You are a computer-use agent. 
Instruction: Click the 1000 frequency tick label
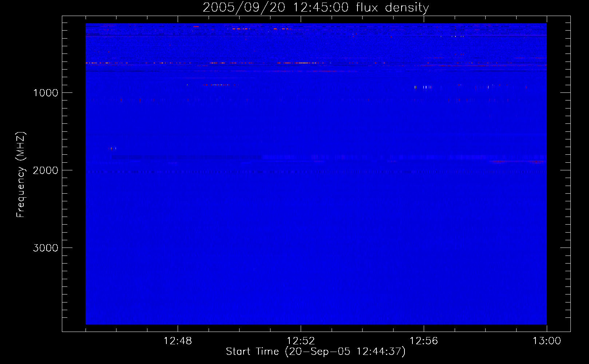click(x=46, y=93)
